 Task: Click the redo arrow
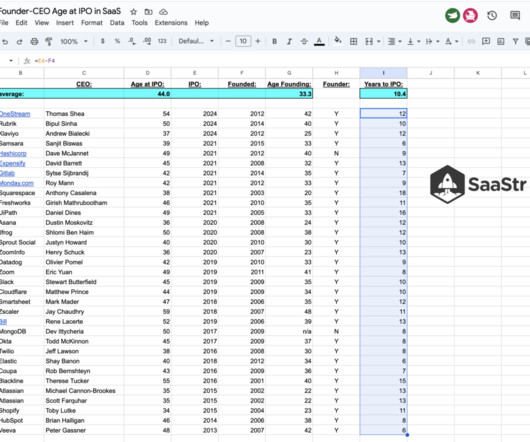coord(20,42)
